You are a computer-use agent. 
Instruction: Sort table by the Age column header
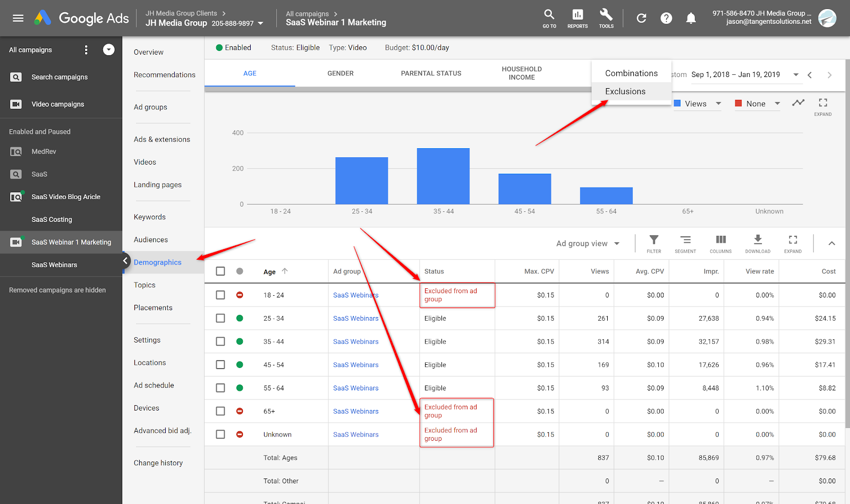point(270,272)
